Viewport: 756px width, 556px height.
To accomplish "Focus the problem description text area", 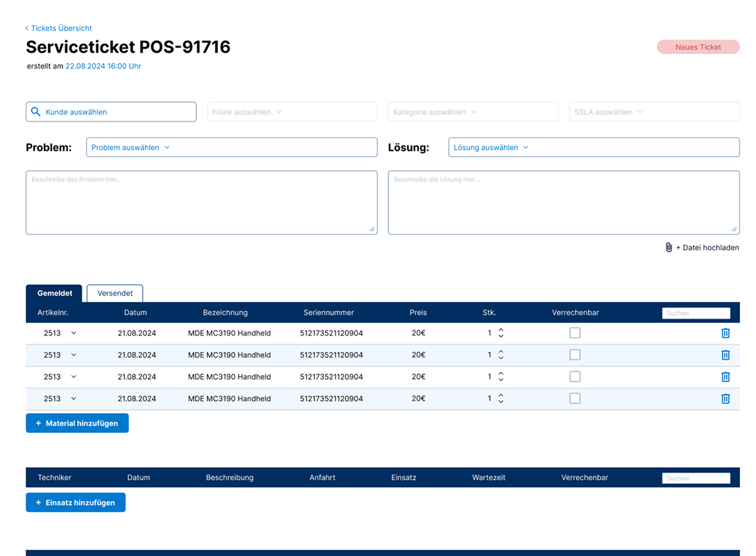I will pyautogui.click(x=201, y=203).
